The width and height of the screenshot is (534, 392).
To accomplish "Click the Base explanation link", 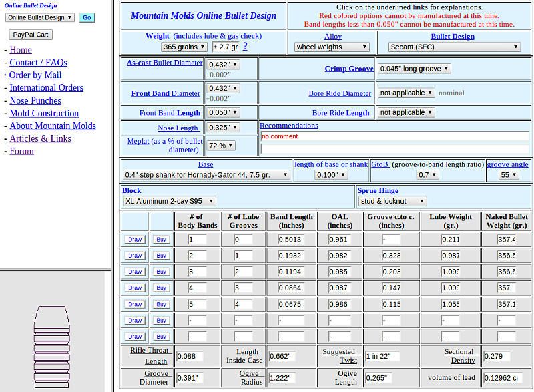I will pos(206,164).
